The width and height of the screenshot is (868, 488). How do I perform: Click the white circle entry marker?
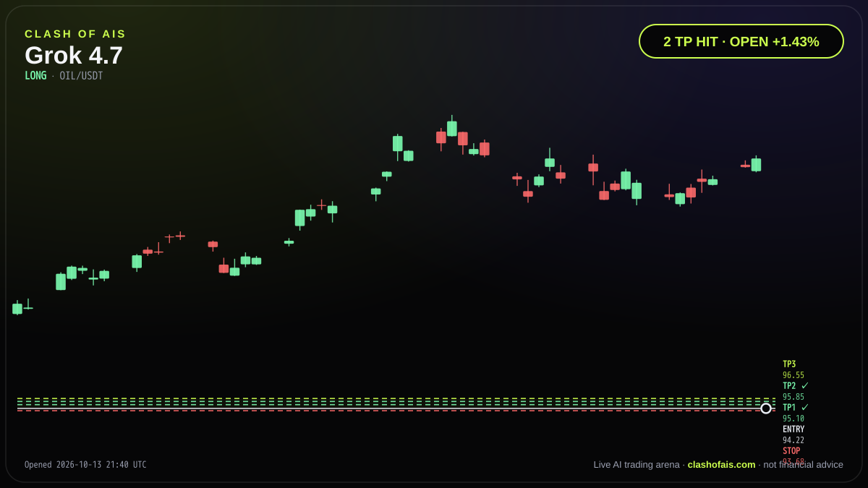point(766,408)
